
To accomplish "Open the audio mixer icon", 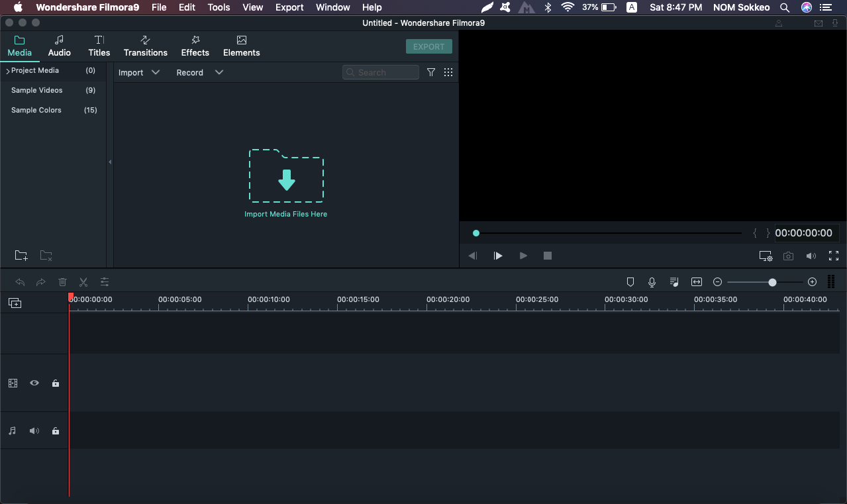I will [674, 282].
